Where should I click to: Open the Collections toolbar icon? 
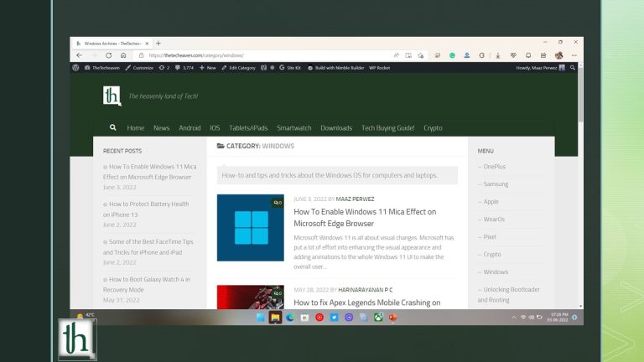(438, 55)
